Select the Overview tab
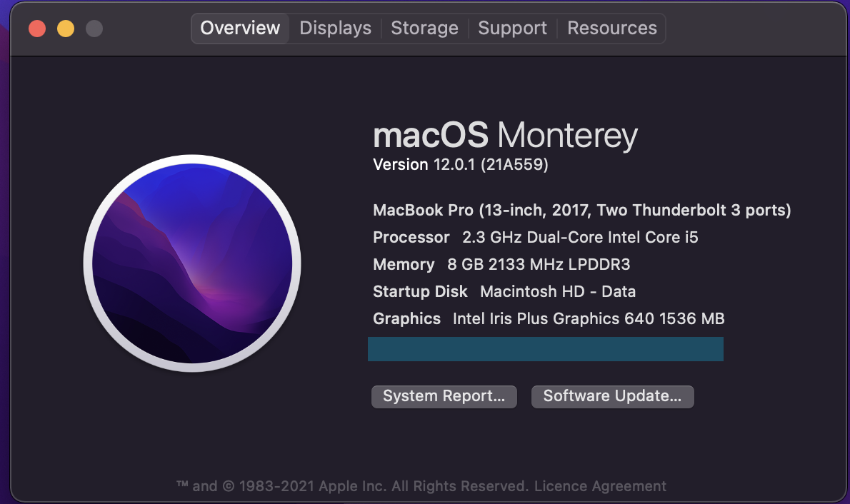The image size is (850, 504). tap(240, 29)
